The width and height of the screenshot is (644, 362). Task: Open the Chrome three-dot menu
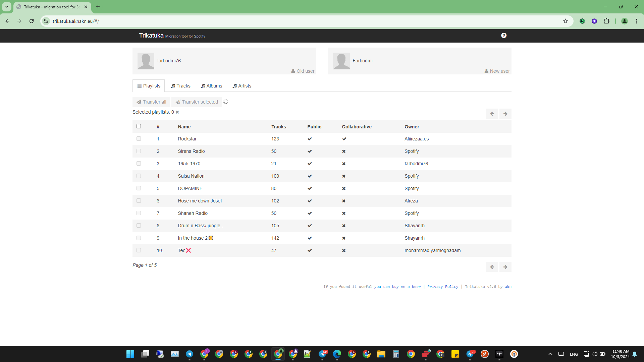tap(637, 21)
